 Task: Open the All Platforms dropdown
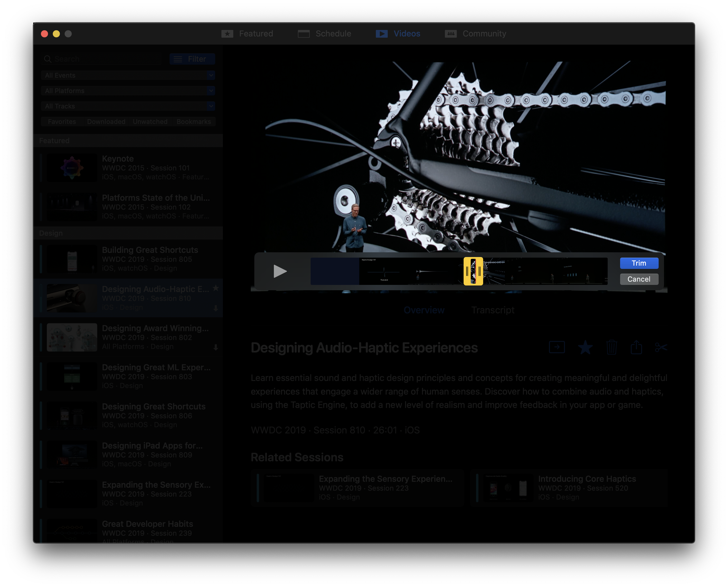128,91
